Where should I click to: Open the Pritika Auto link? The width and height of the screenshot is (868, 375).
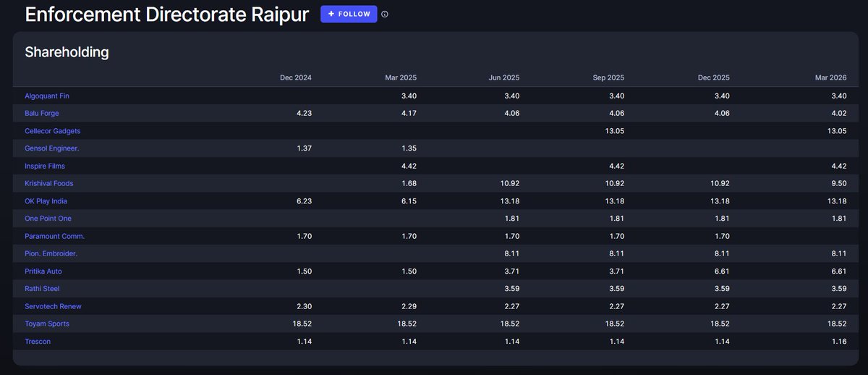pos(43,271)
